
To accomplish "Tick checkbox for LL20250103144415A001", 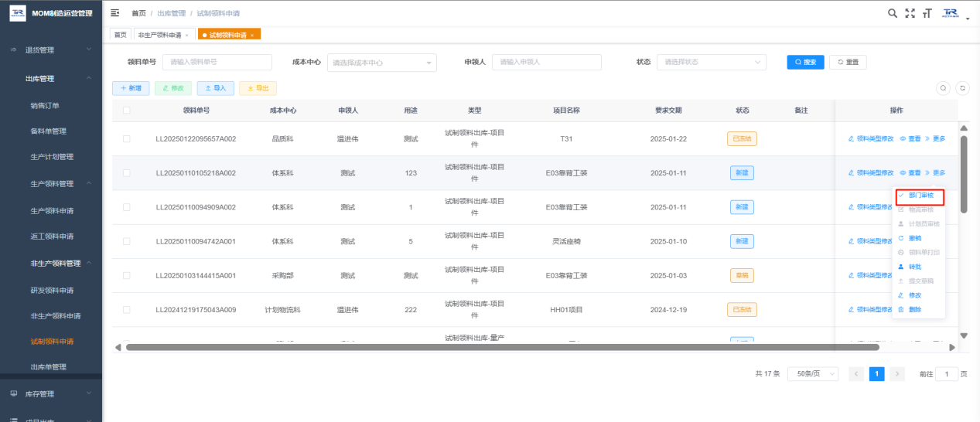I will pyautogui.click(x=126, y=275).
